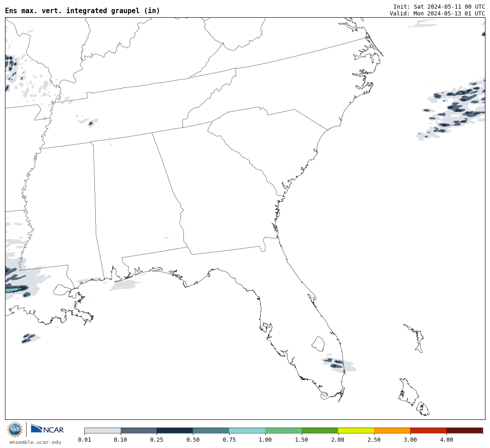This screenshot has height=448, width=490.
Task: Click the 2.00 colorbar label
Action: point(338,440)
